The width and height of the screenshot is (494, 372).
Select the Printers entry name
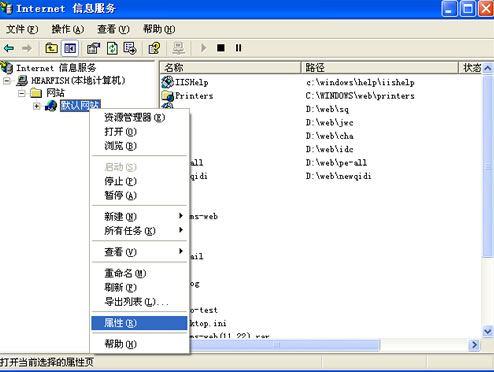(194, 96)
